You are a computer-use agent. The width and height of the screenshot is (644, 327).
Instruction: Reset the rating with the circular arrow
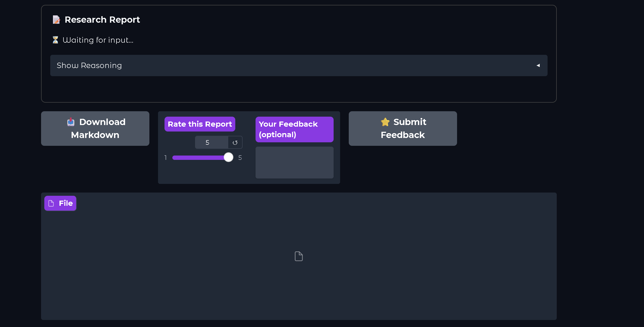click(235, 143)
